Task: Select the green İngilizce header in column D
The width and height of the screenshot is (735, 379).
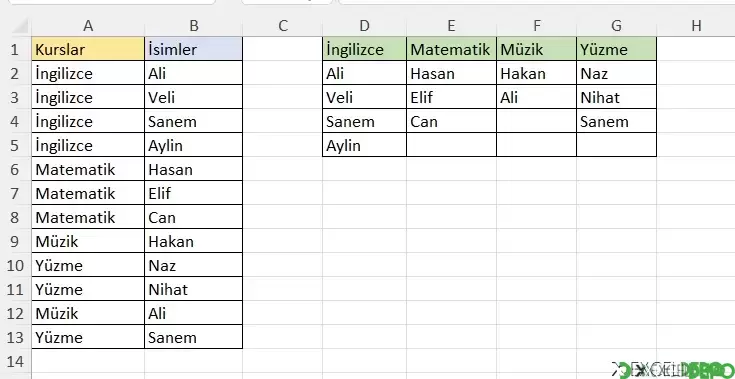Action: pos(365,49)
